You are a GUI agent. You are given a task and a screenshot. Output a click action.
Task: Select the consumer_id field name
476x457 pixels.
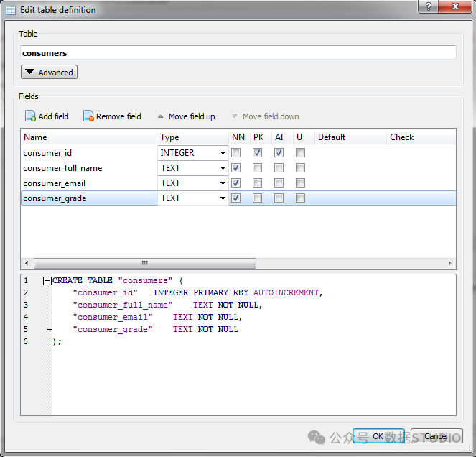(x=47, y=153)
